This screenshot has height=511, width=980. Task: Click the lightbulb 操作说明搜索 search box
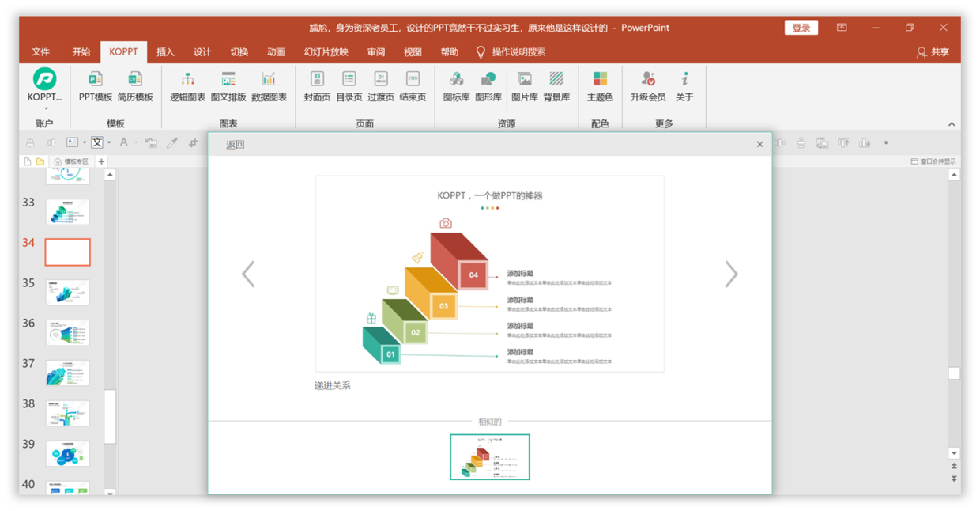coord(511,52)
